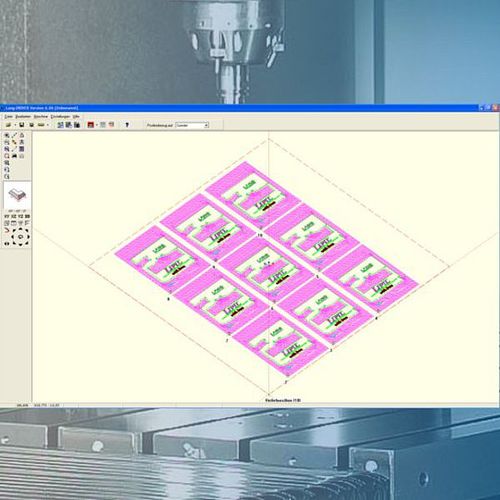Click the eye icon at the palette's bottom

point(7,244)
